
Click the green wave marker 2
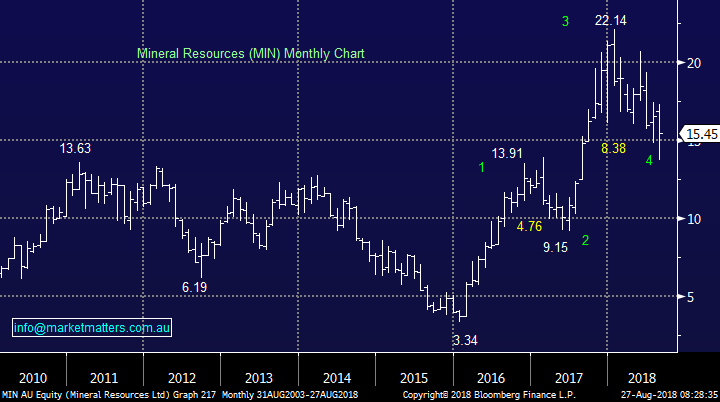[x=585, y=240]
